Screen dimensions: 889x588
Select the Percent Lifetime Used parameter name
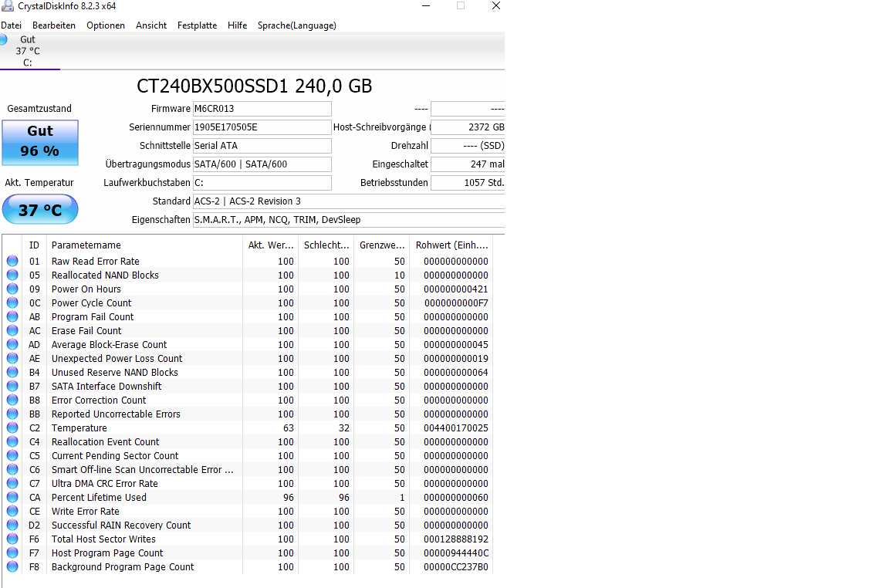coord(99,497)
